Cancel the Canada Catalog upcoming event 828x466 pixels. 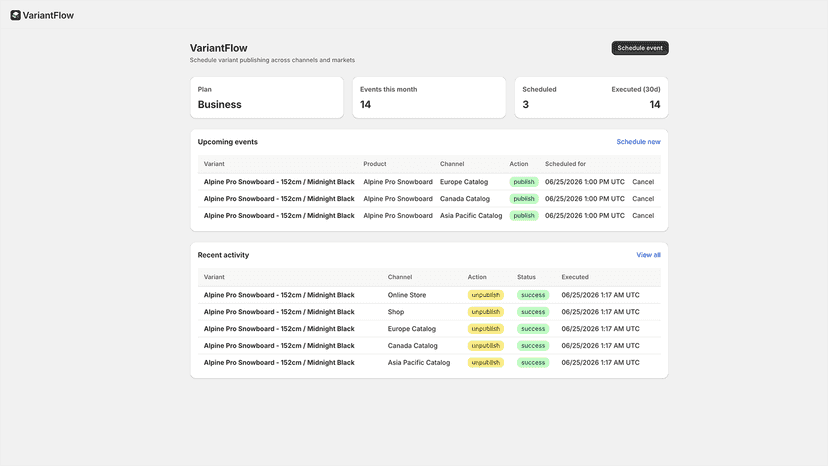click(x=643, y=199)
